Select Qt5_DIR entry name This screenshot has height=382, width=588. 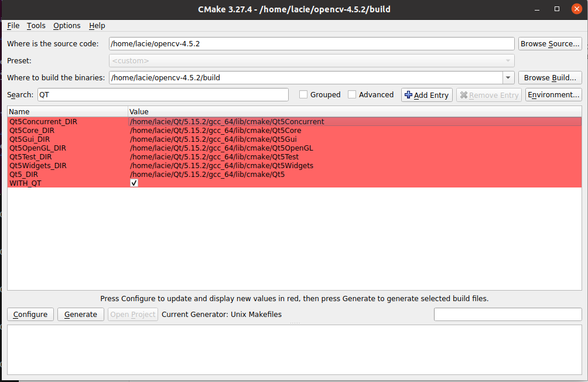[23, 175]
